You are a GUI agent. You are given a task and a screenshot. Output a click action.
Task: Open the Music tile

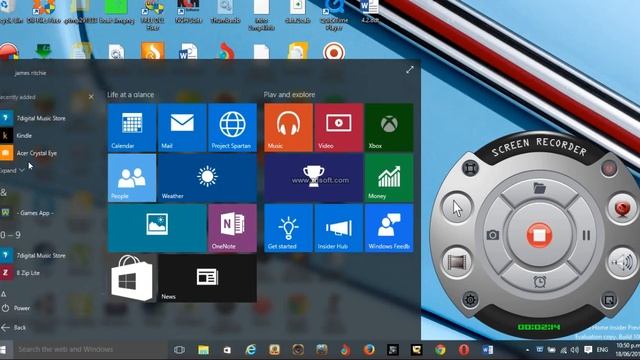289,127
